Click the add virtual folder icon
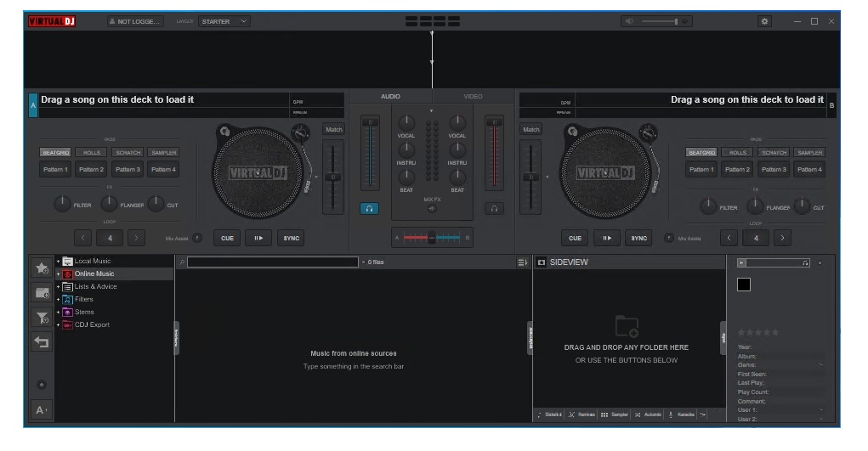The height and width of the screenshot is (451, 868). tap(42, 293)
